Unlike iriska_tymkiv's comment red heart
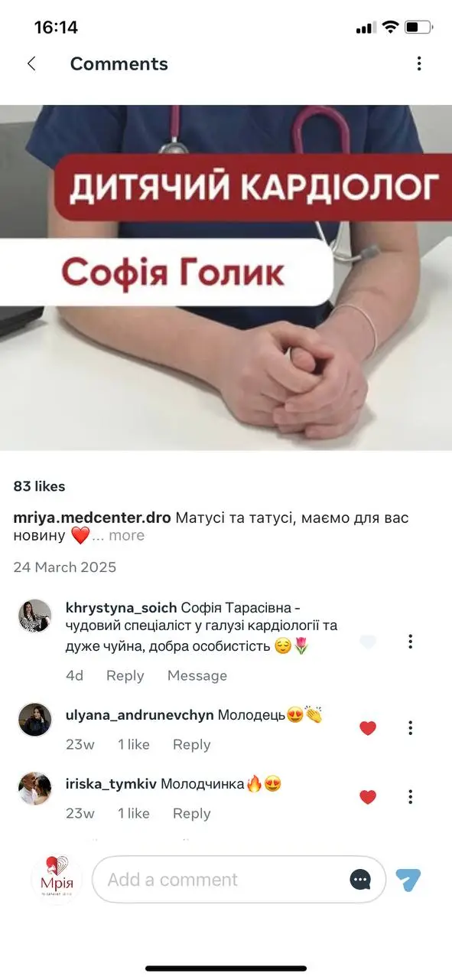The height and width of the screenshot is (980, 452). click(x=368, y=796)
